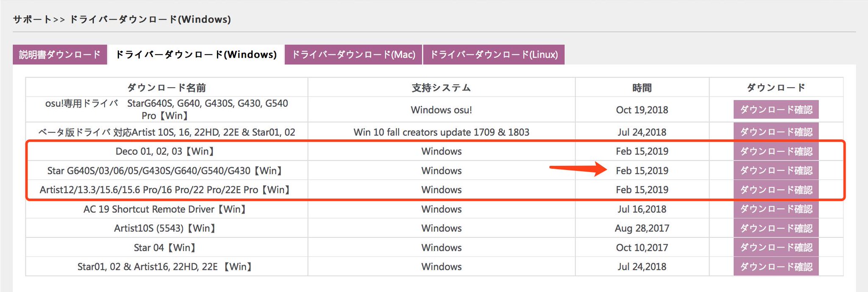Switch to ドライバーダウンロード(Linux) tab
Viewport: 868px width, 292px height.
click(494, 55)
